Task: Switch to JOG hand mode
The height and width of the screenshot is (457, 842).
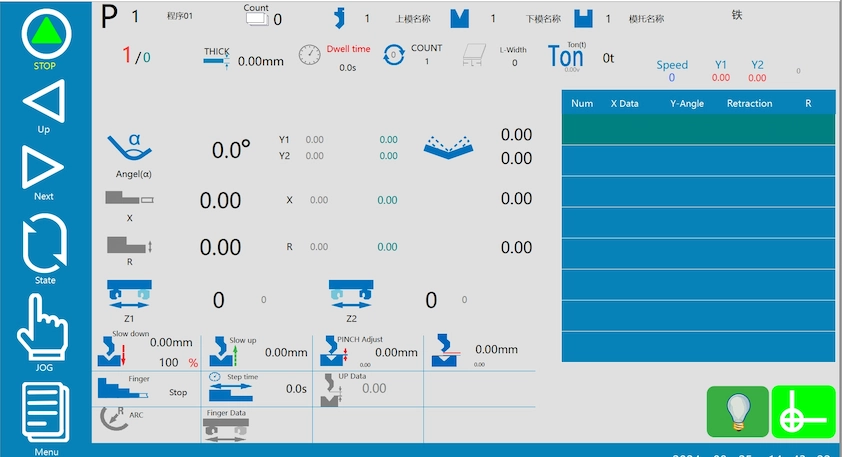Action: pyautogui.click(x=43, y=327)
